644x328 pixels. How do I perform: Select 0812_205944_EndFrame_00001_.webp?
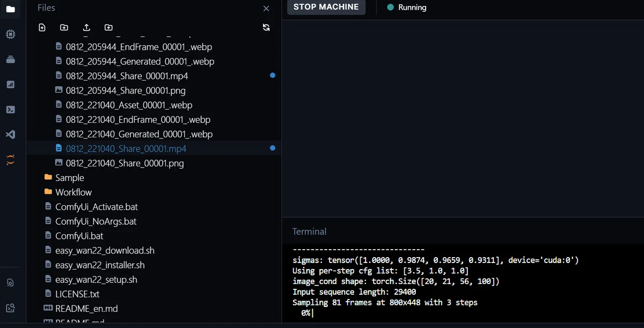138,47
